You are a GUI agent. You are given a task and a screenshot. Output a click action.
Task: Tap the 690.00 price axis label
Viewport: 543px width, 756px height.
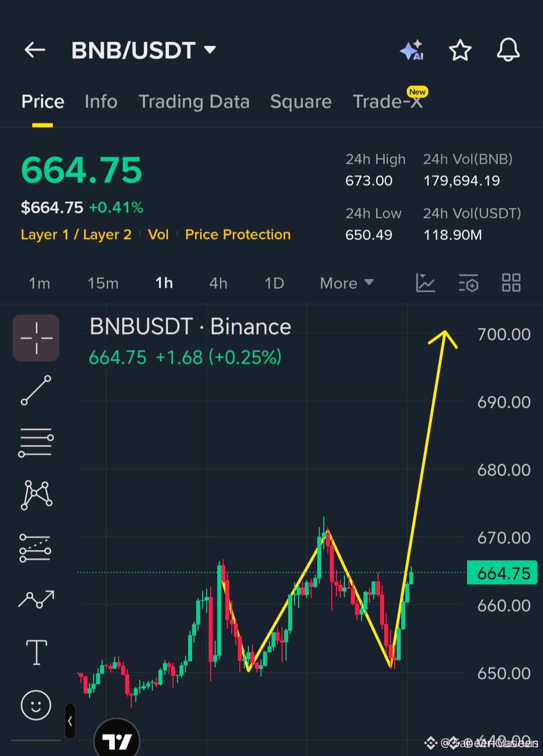[504, 402]
